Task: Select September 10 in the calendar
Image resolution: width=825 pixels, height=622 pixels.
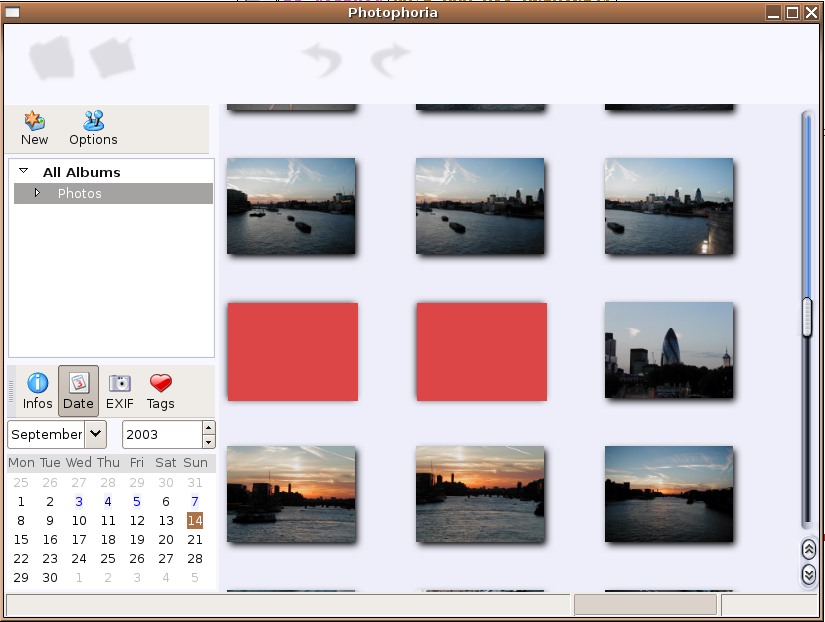Action: [x=79, y=520]
